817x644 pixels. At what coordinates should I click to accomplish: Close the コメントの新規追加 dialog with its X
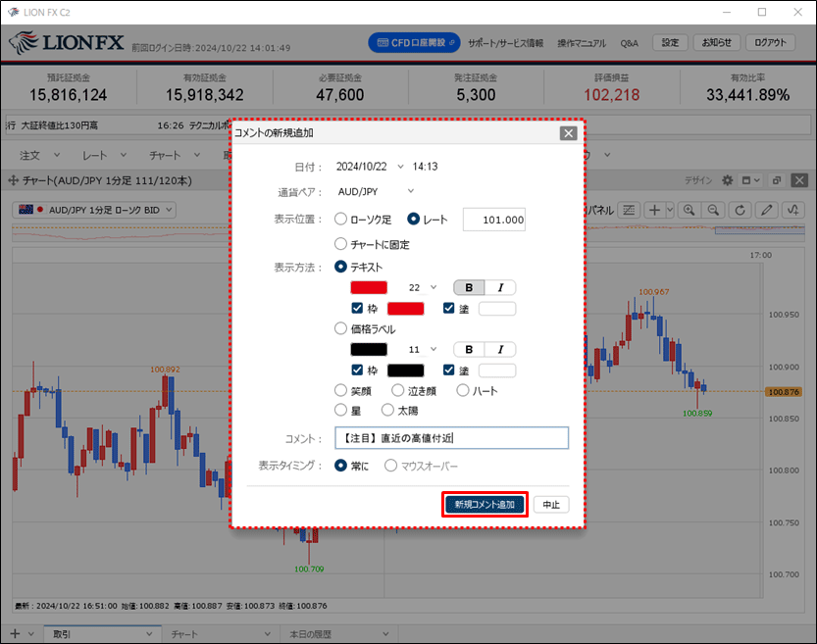[x=568, y=133]
